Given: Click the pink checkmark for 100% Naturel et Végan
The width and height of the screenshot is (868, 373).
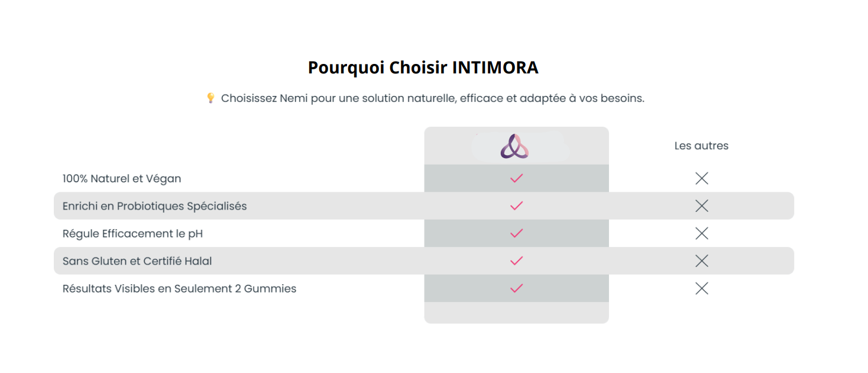Looking at the screenshot, I should [x=516, y=178].
